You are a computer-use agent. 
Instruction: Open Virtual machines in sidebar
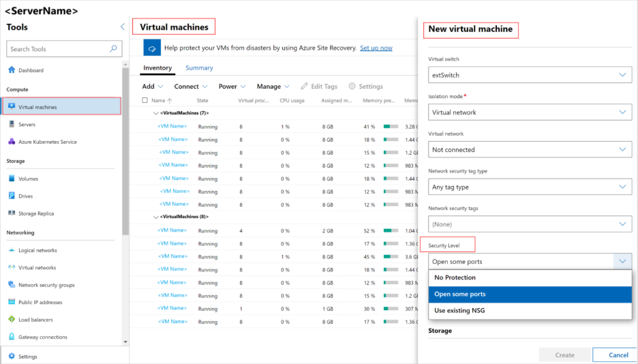pos(61,107)
